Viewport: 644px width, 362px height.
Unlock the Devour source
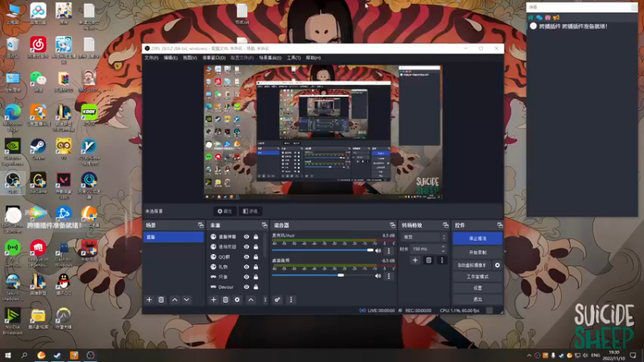pyautogui.click(x=256, y=287)
